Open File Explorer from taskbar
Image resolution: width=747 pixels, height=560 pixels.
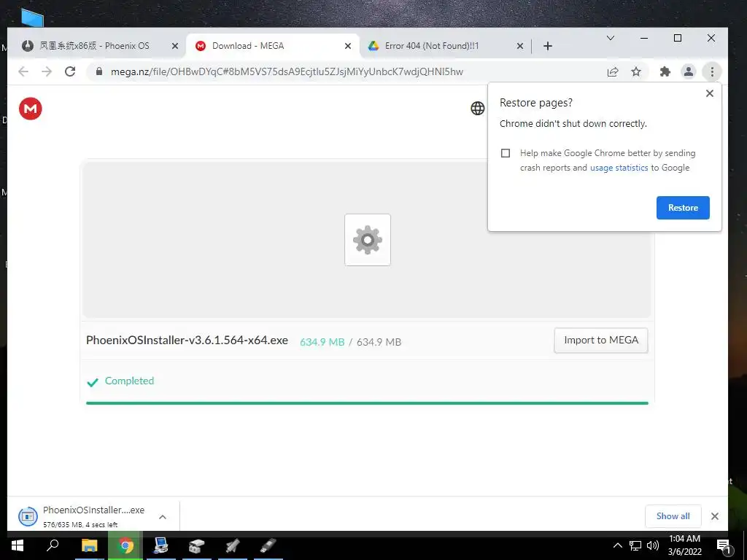90,545
